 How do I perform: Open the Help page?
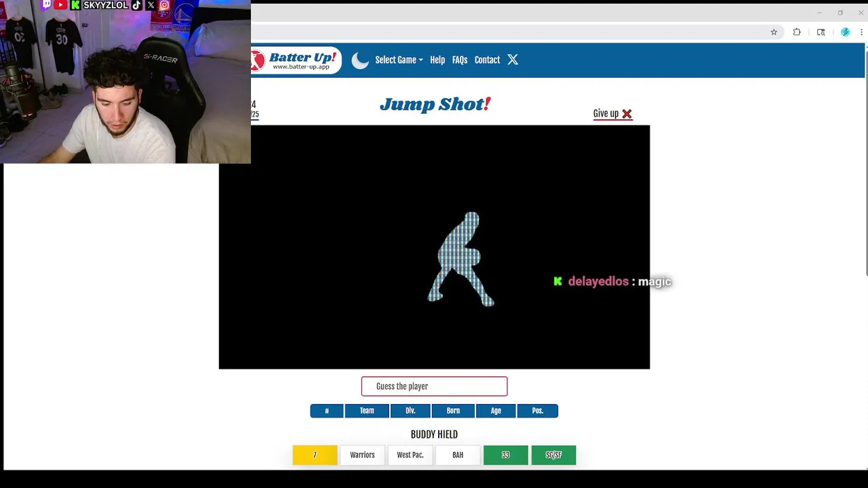pyautogui.click(x=437, y=60)
